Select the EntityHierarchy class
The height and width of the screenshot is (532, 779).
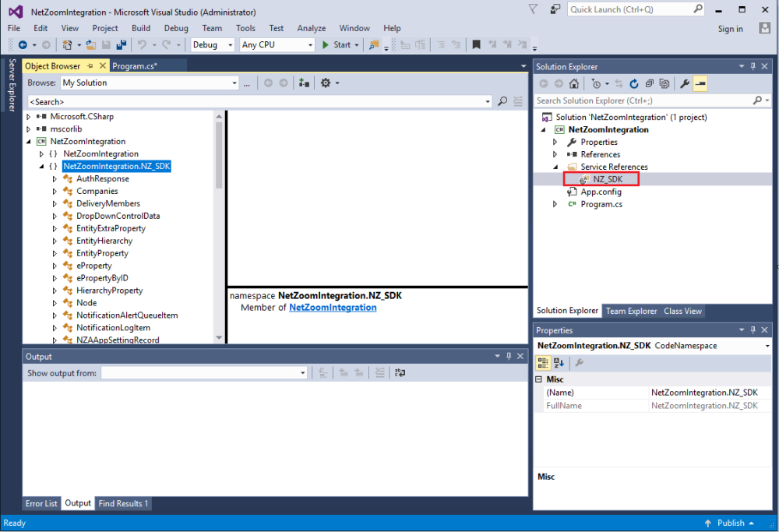104,241
